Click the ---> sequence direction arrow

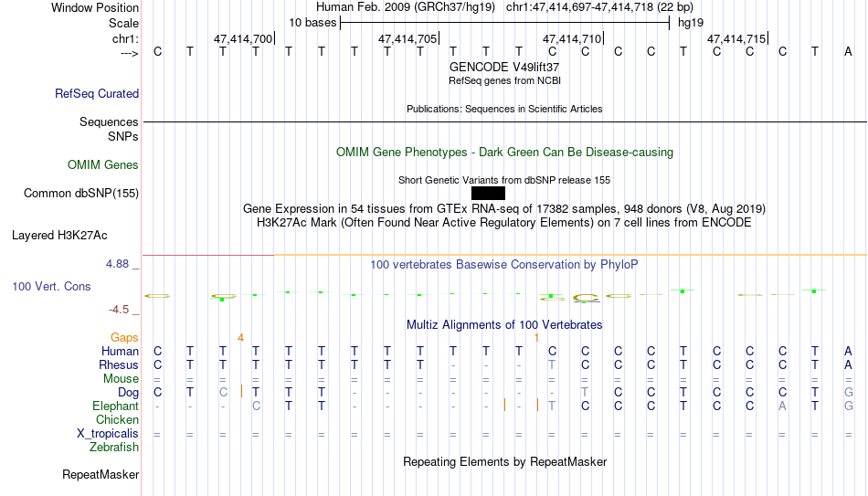click(x=130, y=53)
